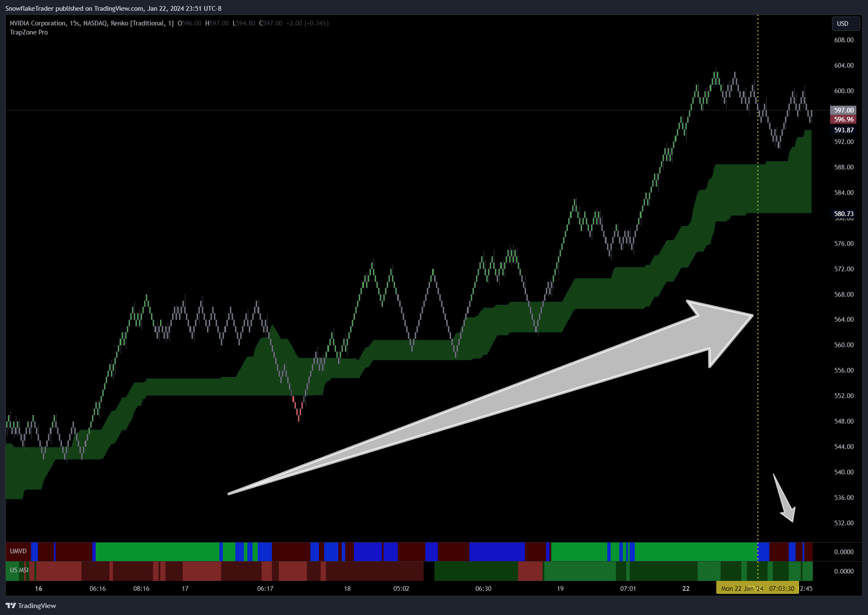Click the 580.73 price label
This screenshot has width=868, height=615.
click(843, 213)
